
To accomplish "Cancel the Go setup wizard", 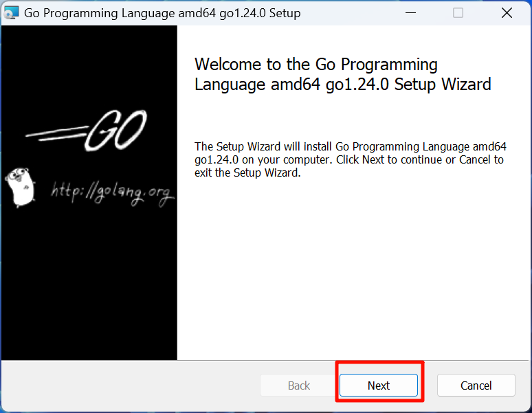I will point(476,386).
